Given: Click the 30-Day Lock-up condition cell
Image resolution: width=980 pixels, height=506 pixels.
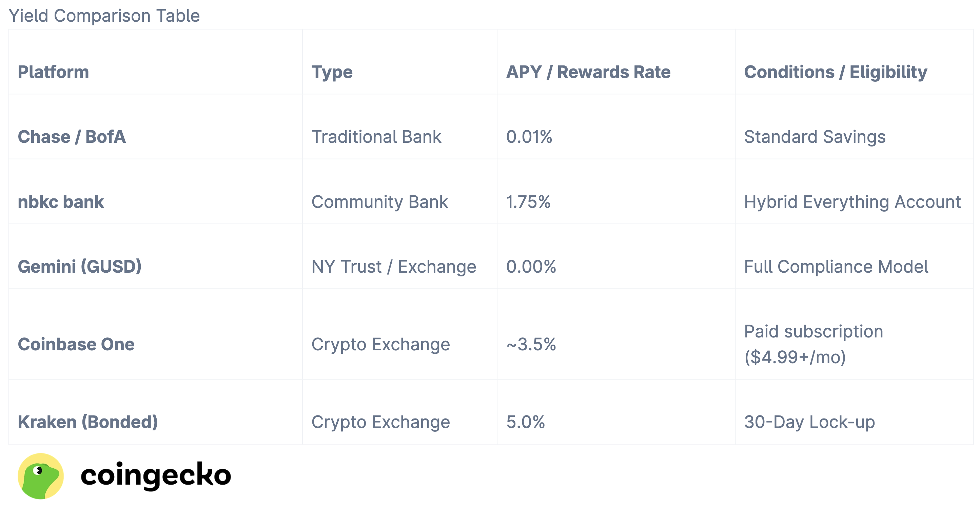Looking at the screenshot, I should 809,422.
